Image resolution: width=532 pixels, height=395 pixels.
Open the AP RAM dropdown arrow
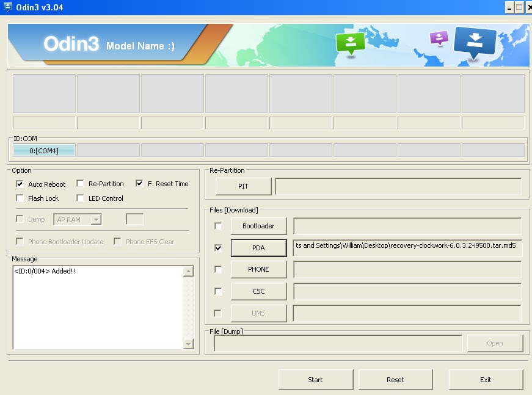click(97, 220)
